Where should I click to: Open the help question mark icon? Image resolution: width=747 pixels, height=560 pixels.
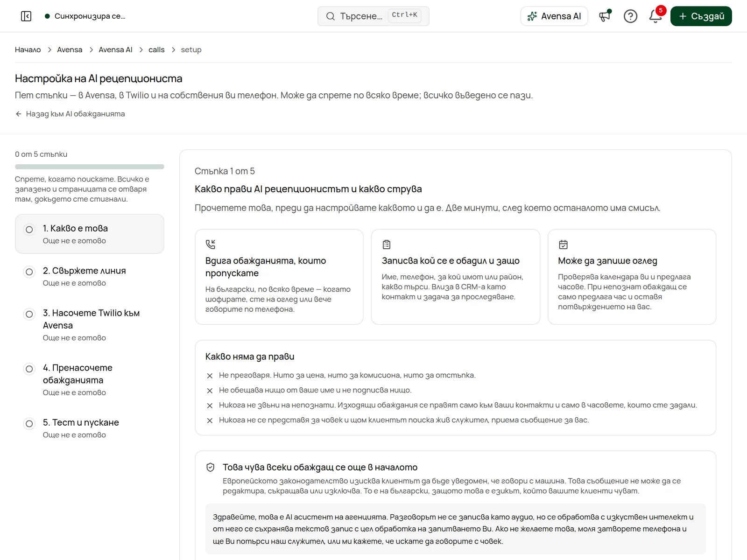point(630,16)
